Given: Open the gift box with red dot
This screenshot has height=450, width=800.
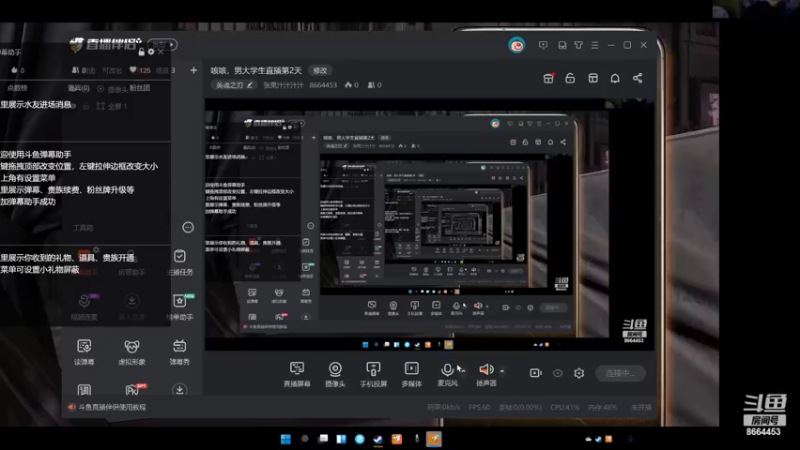Looking at the screenshot, I should point(548,78).
